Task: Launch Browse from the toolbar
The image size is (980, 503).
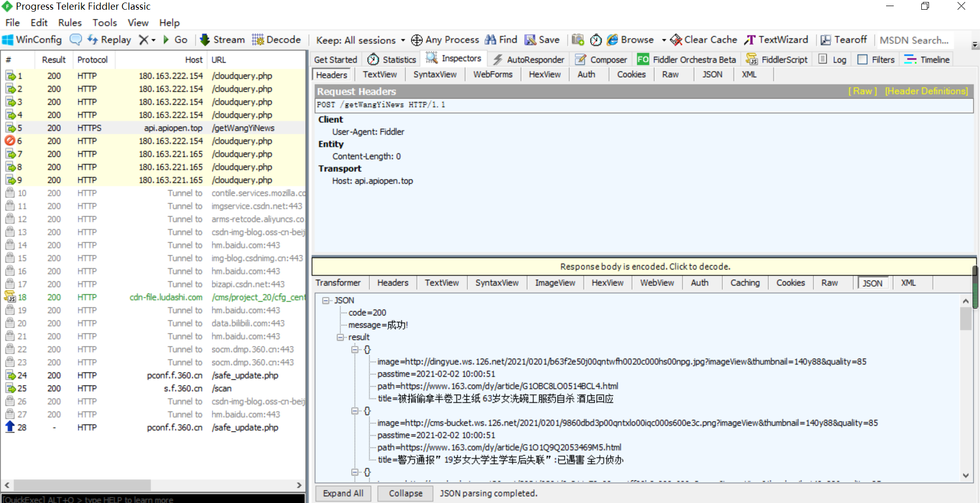Action: pos(630,40)
